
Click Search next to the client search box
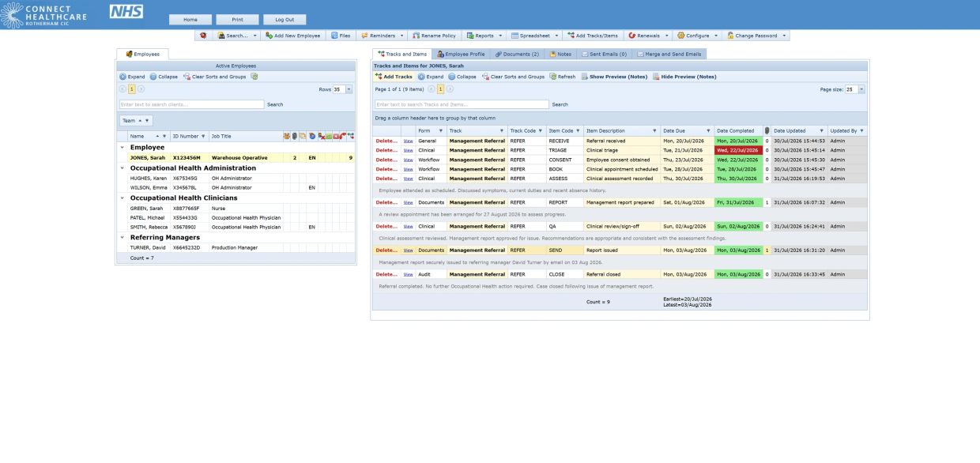[x=275, y=104]
